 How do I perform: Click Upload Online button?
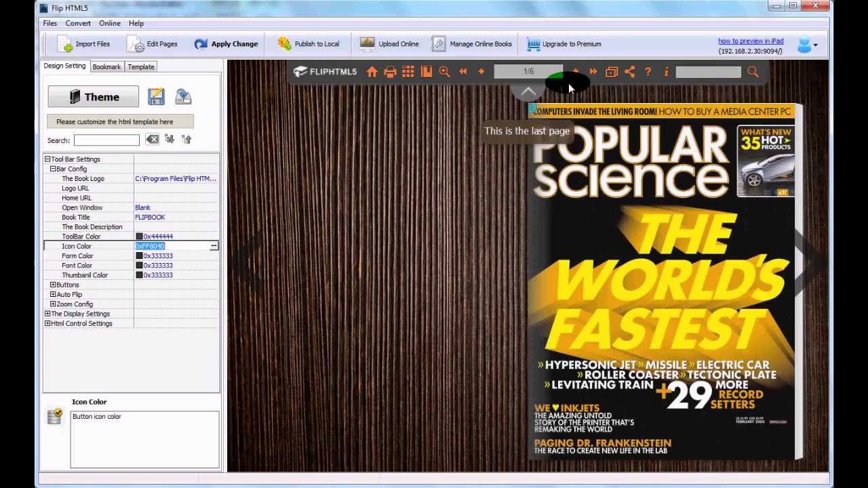click(x=389, y=44)
